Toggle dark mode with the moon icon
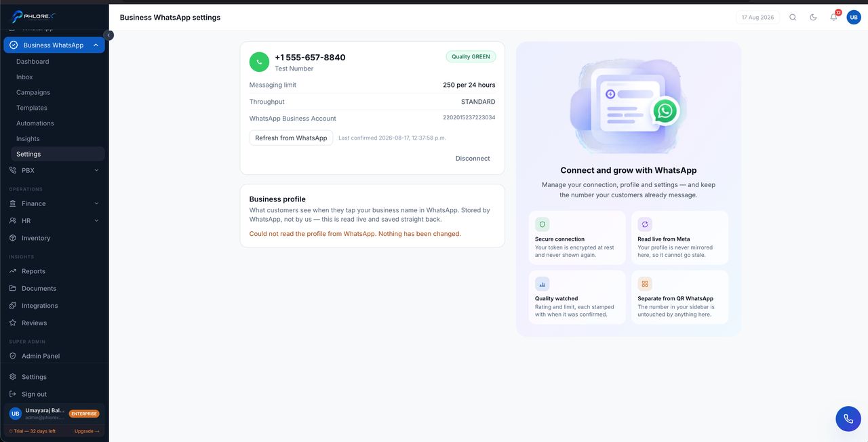This screenshot has width=868, height=442. coord(813,18)
